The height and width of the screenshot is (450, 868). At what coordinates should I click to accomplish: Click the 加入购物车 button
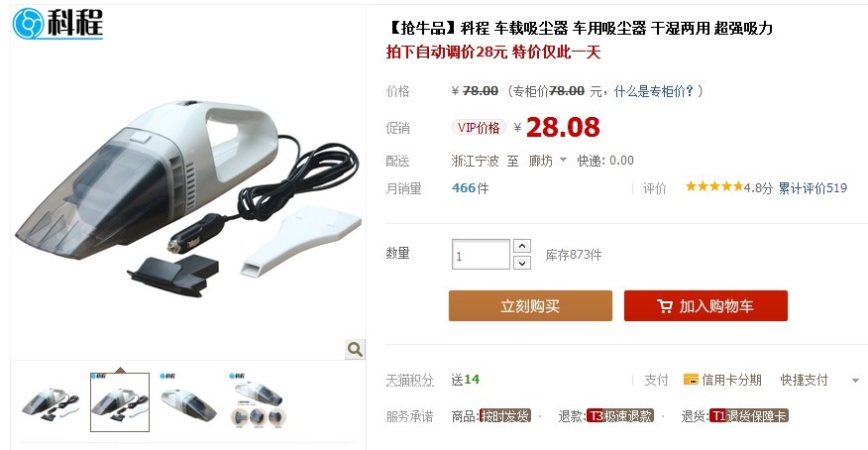[705, 305]
